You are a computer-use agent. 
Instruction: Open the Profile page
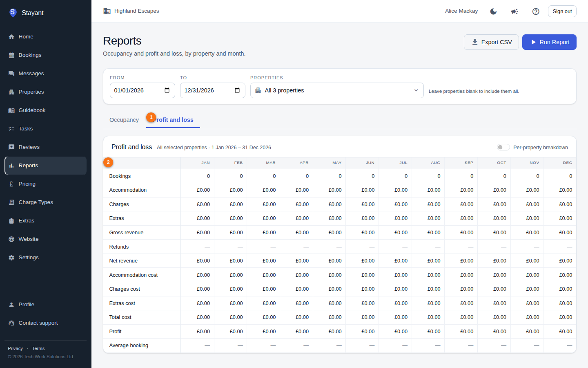pyautogui.click(x=45, y=305)
